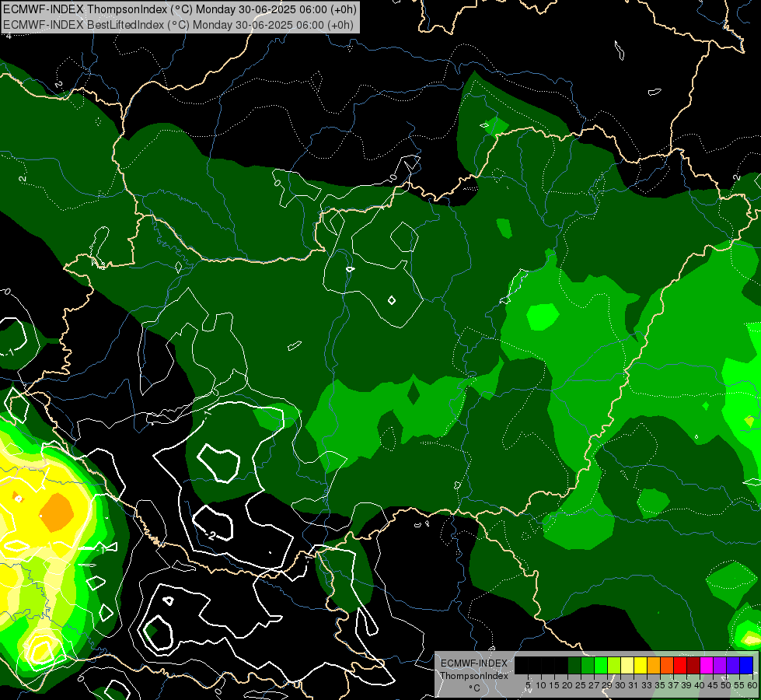Select the dark green 20–25 legend swatch

click(574, 665)
